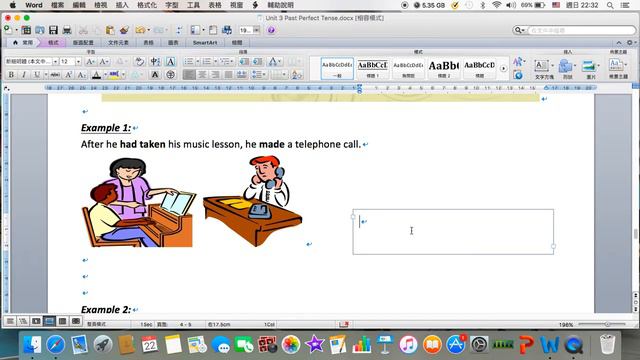Click the zoom slider in status bar
Image resolution: width=640 pixels, height=360 pixels.
point(602,324)
